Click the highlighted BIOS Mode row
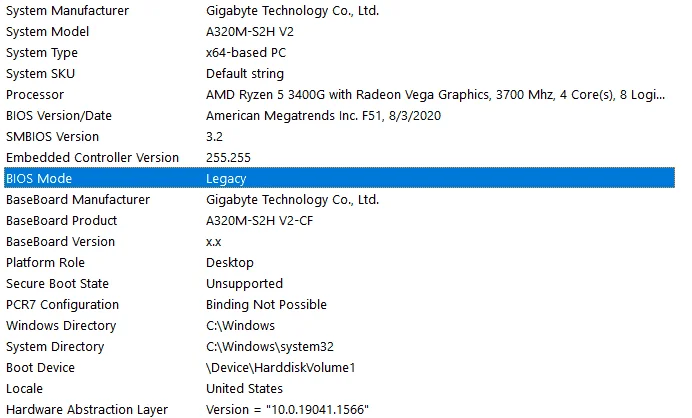Image resolution: width=692 pixels, height=418 pixels. point(339,178)
